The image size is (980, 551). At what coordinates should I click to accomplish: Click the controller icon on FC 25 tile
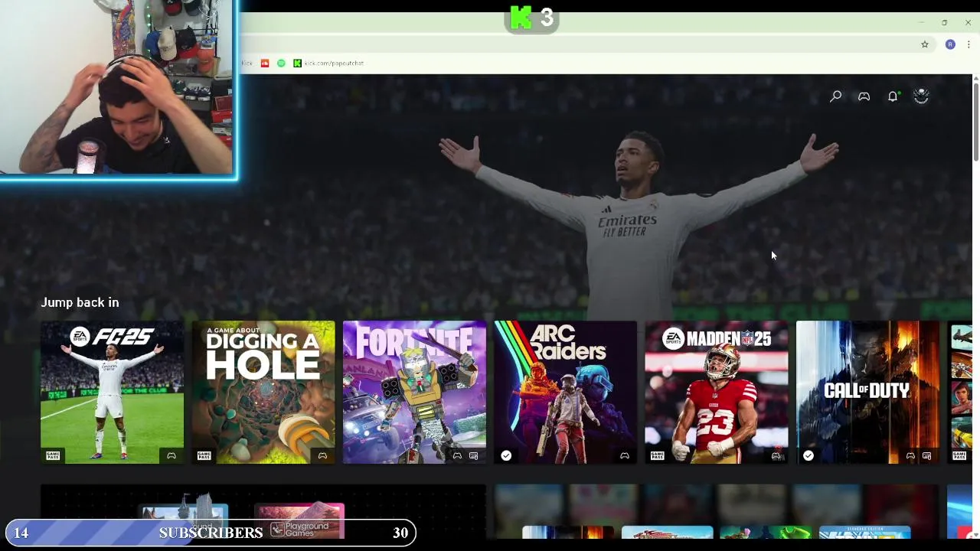171,456
